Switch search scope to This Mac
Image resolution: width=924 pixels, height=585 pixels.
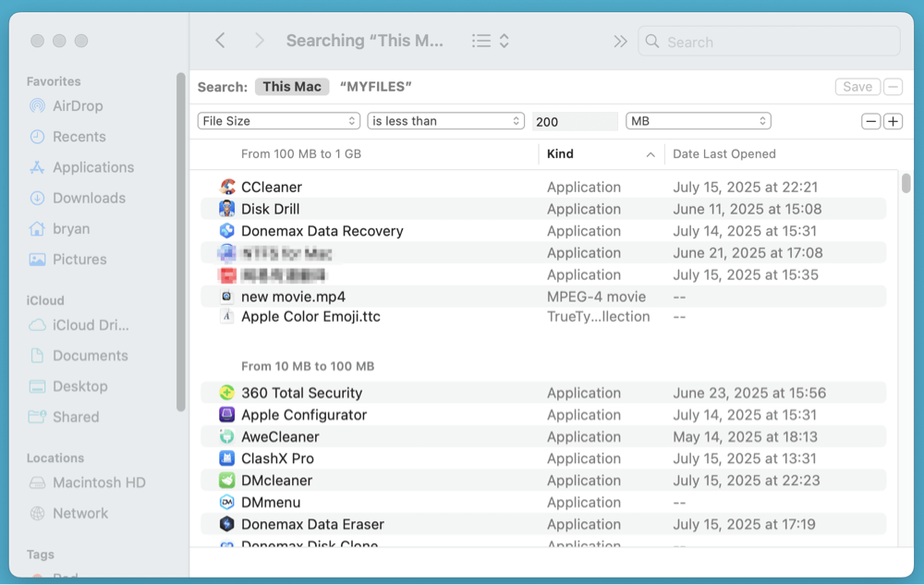click(x=292, y=86)
